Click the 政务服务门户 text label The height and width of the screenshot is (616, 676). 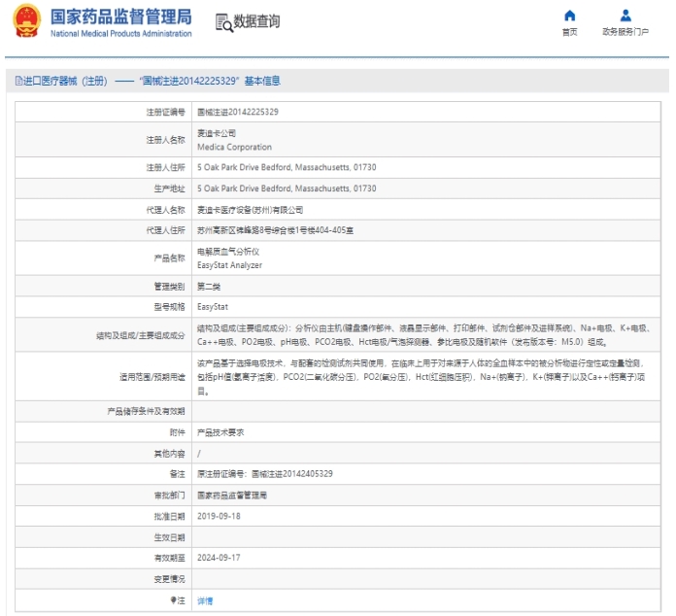pyautogui.click(x=625, y=32)
